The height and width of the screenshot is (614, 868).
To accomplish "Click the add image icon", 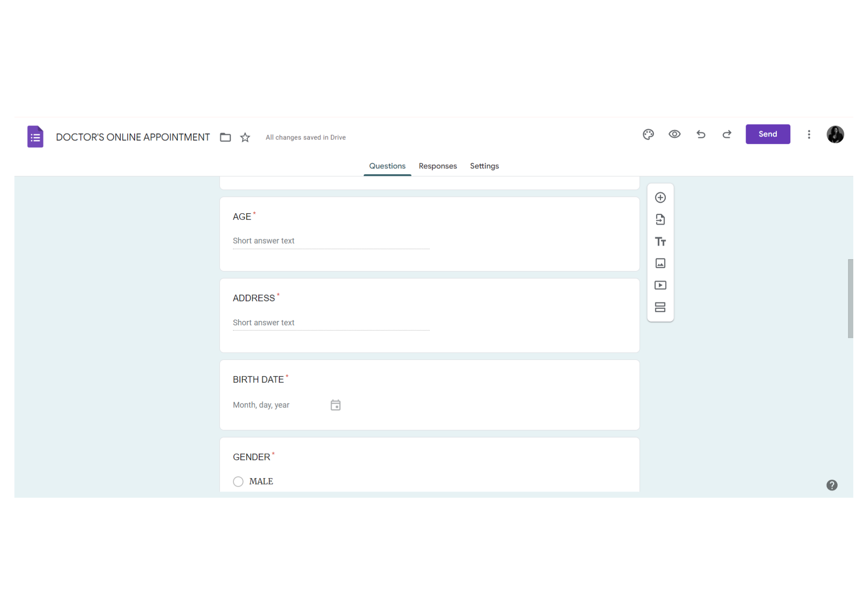I will click(660, 263).
